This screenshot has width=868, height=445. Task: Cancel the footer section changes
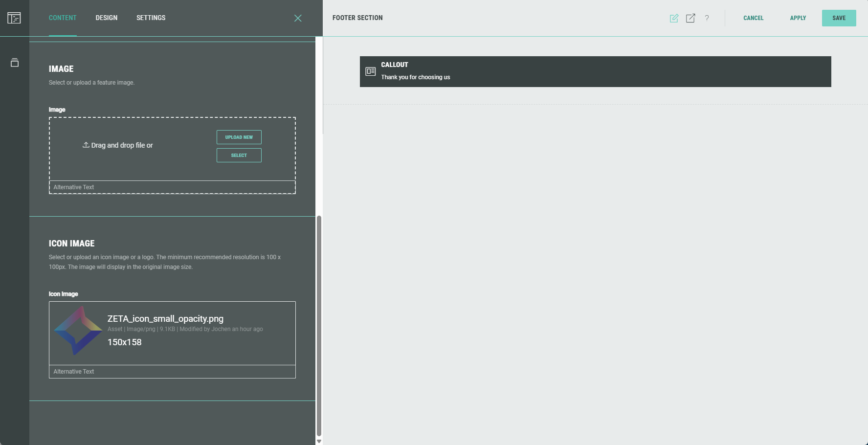point(753,18)
